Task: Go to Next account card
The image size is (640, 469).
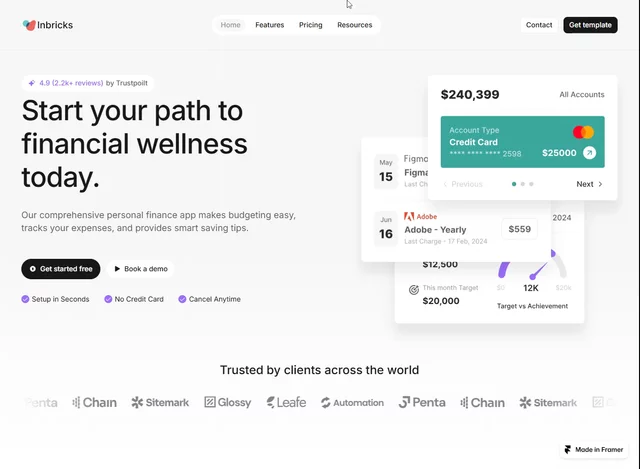Action: [589, 184]
